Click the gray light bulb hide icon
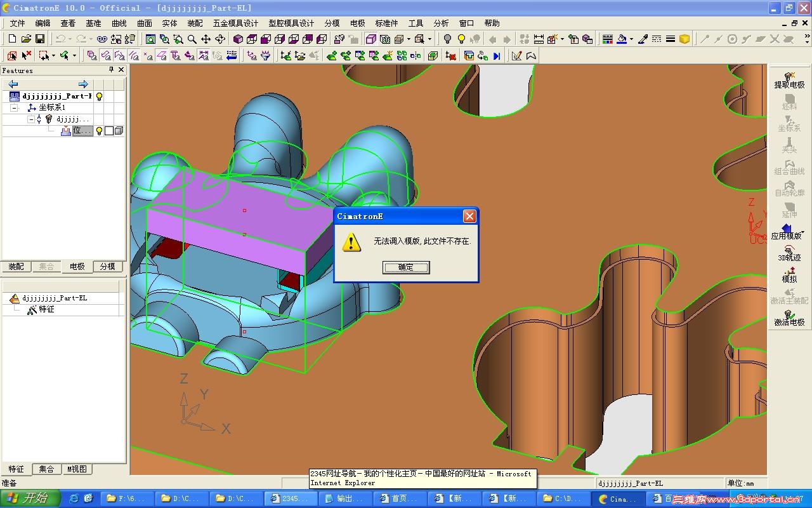The width and height of the screenshot is (812, 508). click(x=447, y=39)
